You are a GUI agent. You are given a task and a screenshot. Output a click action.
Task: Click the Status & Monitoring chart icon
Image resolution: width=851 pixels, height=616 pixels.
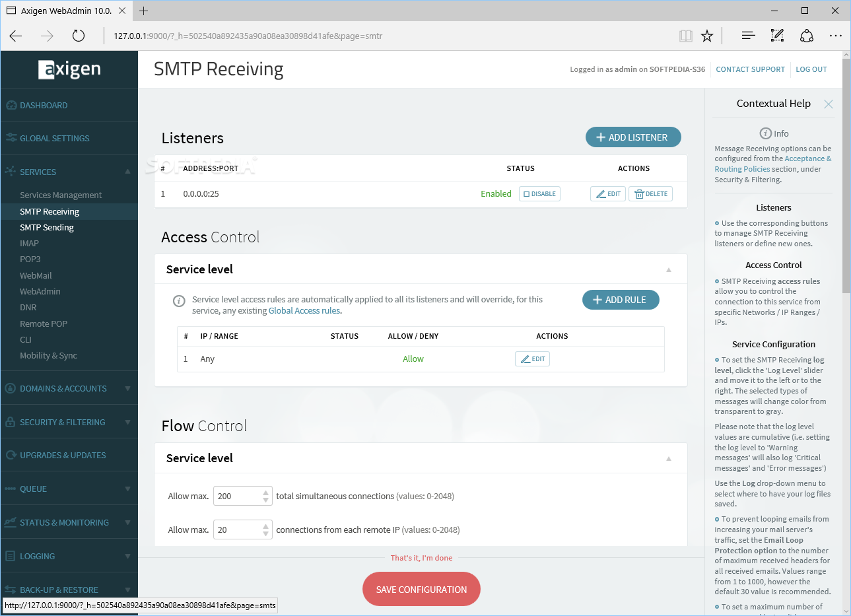coord(11,522)
